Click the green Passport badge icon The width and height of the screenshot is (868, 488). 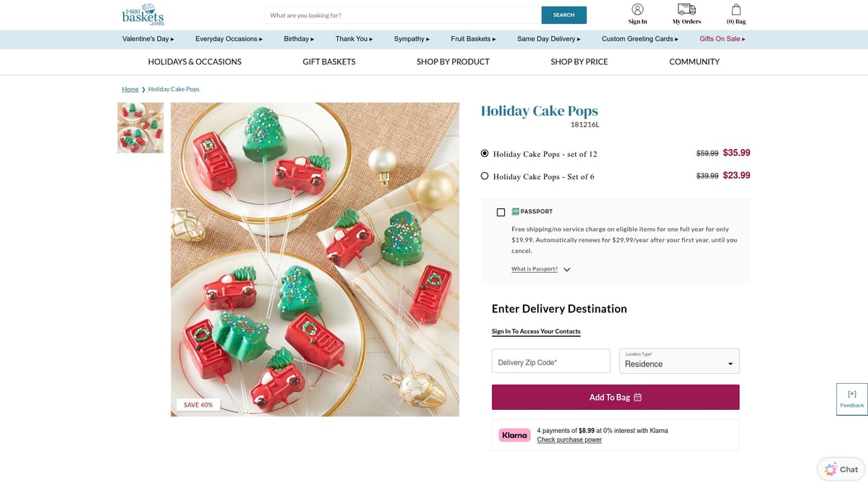click(x=515, y=211)
